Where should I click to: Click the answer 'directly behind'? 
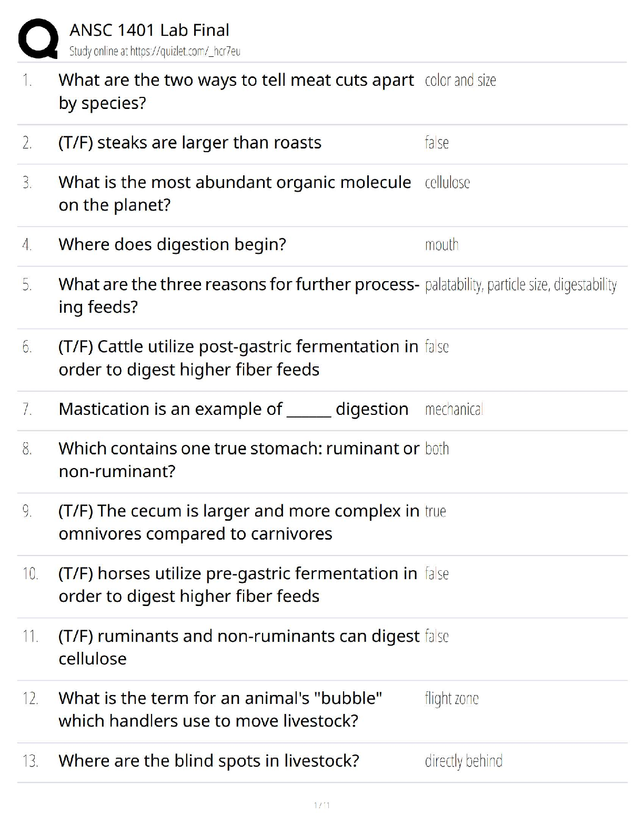(463, 761)
